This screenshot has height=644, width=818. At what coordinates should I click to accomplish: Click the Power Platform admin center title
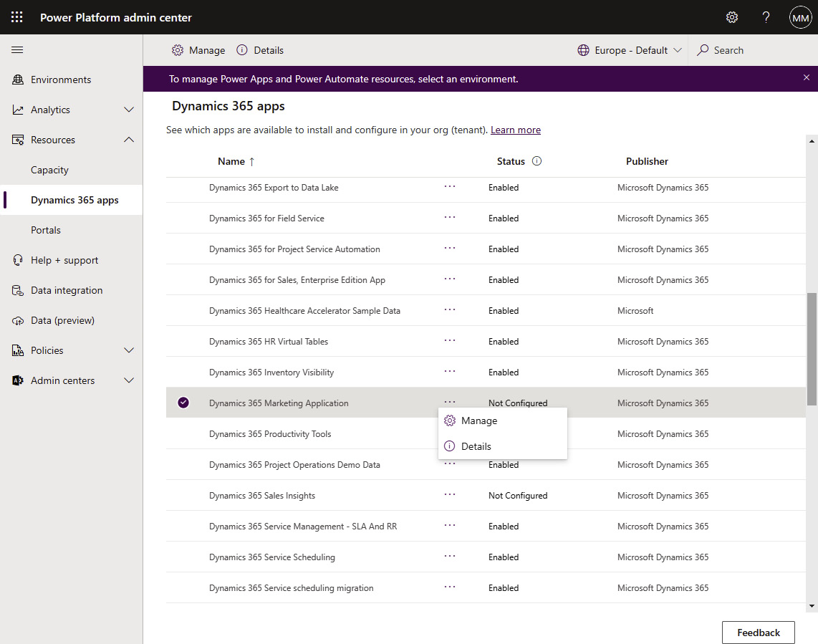click(x=116, y=17)
